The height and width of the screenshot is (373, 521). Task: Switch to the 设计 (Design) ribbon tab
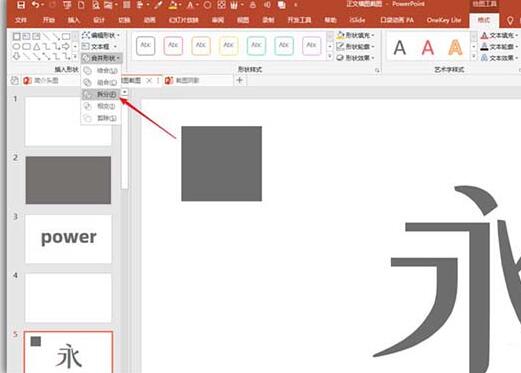99,21
